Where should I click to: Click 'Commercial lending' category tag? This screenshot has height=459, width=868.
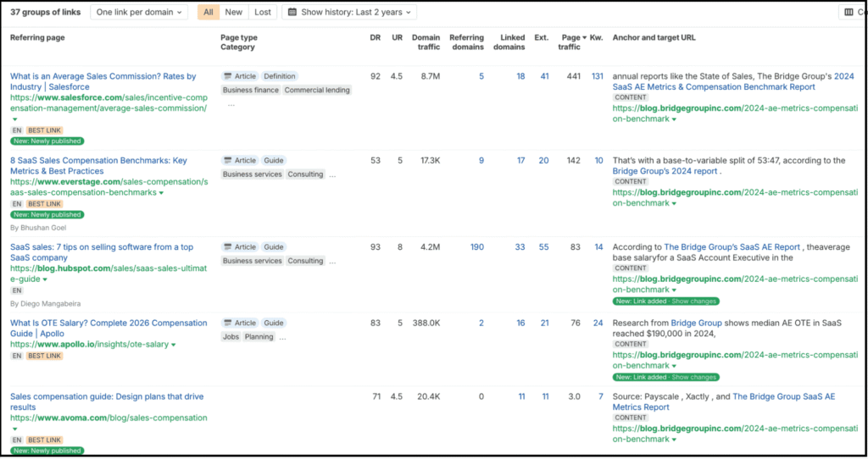pos(317,90)
